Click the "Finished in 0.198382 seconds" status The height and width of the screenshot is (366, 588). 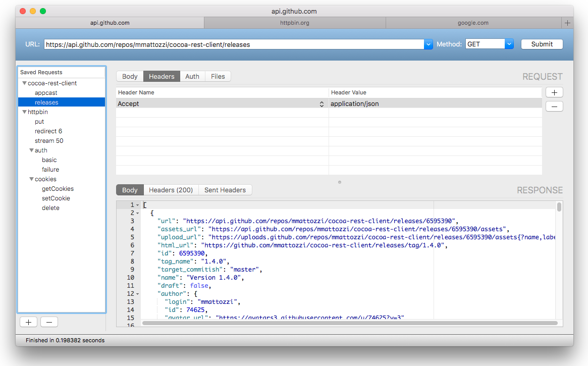click(65, 340)
